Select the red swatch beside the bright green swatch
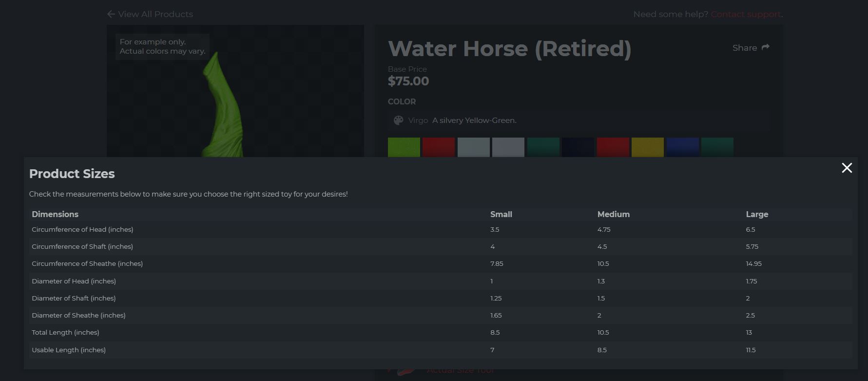The width and height of the screenshot is (868, 381). pos(439,147)
